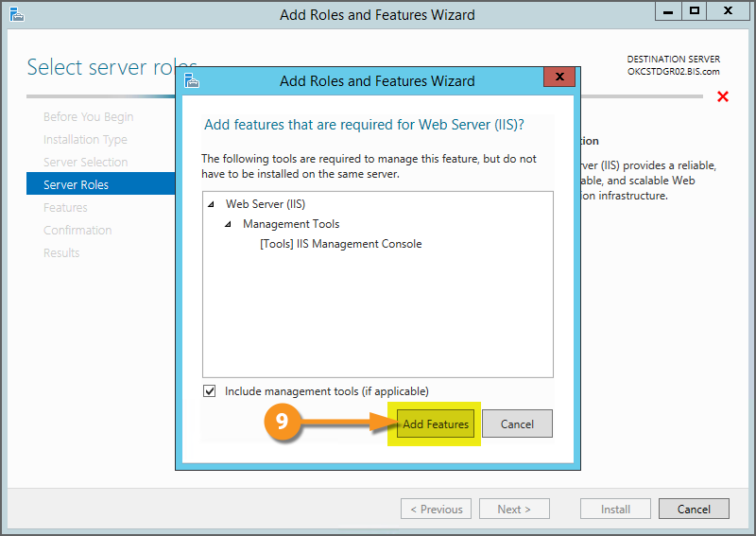Maximize the main wizard window
756x536 pixels.
pos(695,11)
